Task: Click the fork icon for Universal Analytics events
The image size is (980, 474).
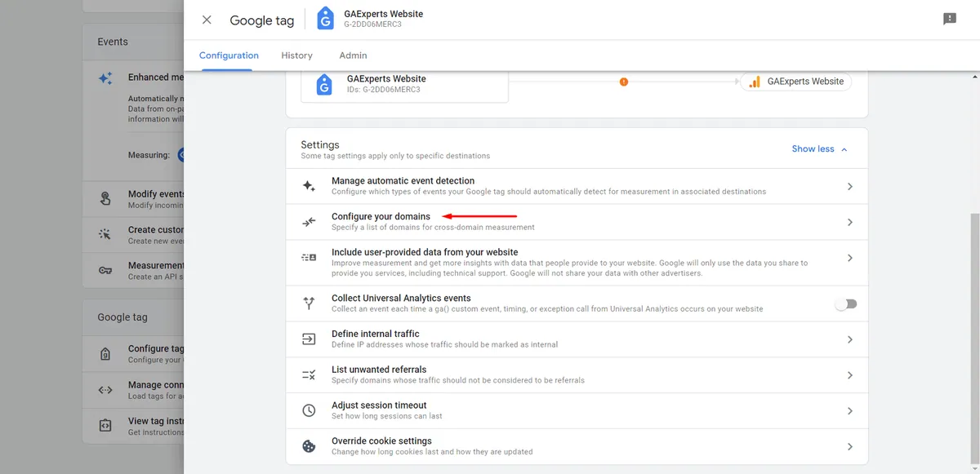Action: 309,303
